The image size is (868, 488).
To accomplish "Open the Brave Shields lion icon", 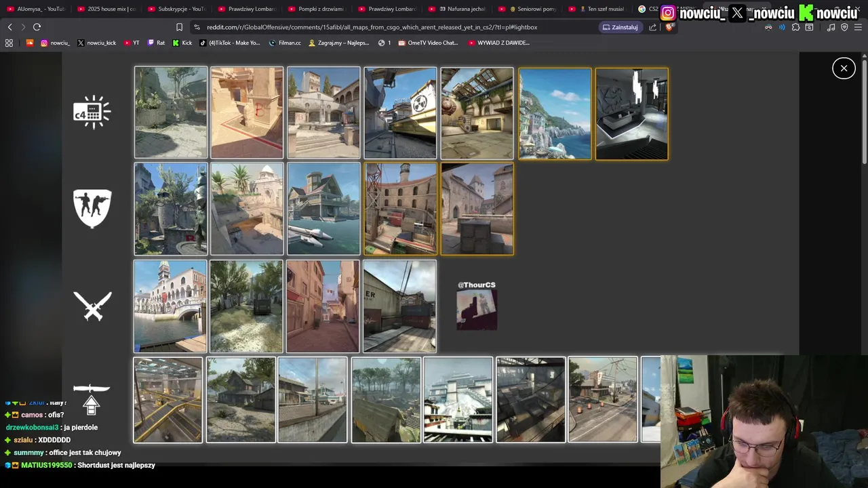I will pos(669,27).
